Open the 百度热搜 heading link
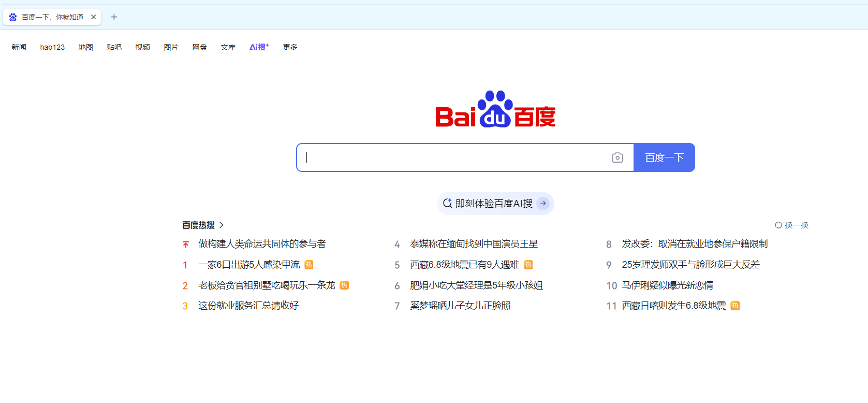 point(198,225)
